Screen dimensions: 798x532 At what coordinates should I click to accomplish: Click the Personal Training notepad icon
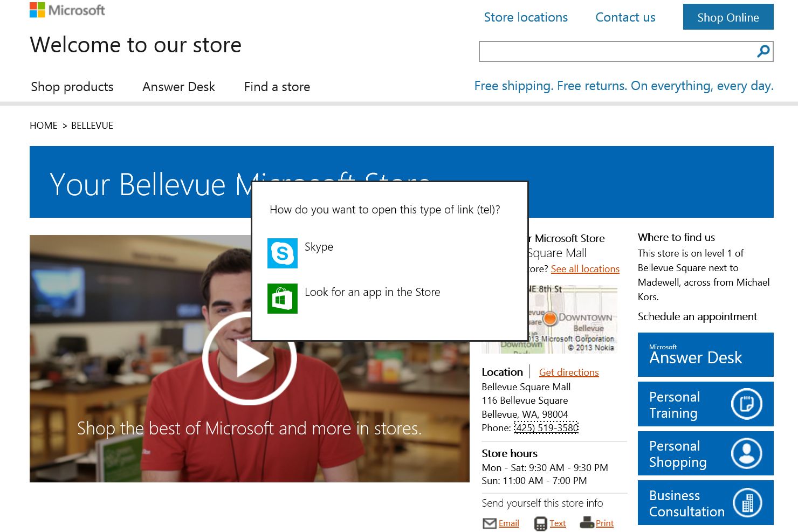[747, 404]
